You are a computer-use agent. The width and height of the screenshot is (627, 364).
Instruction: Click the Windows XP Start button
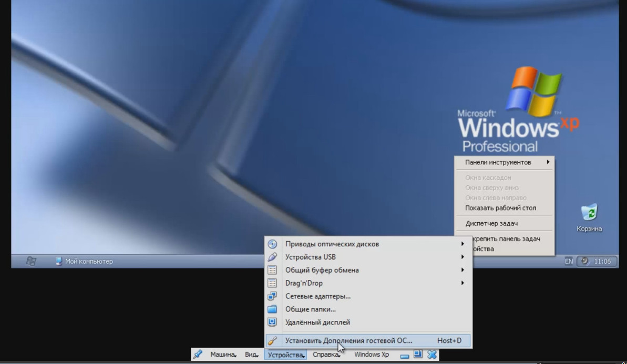click(30, 261)
